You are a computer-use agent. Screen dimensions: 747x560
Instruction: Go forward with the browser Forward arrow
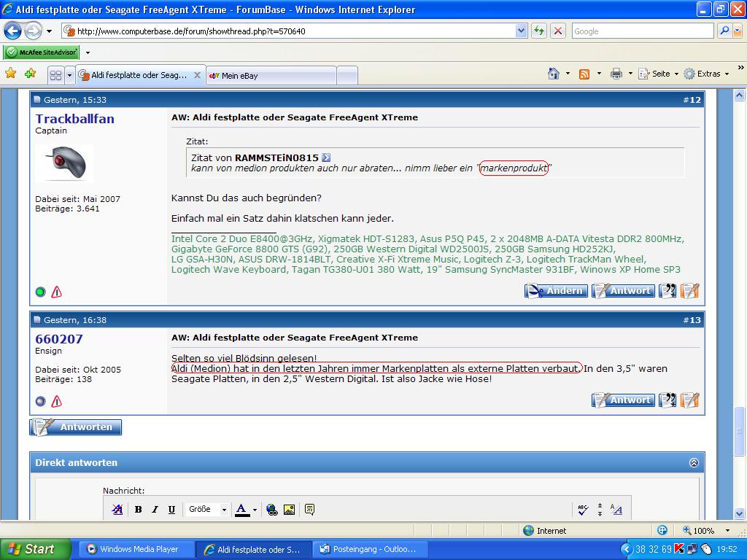[x=33, y=31]
